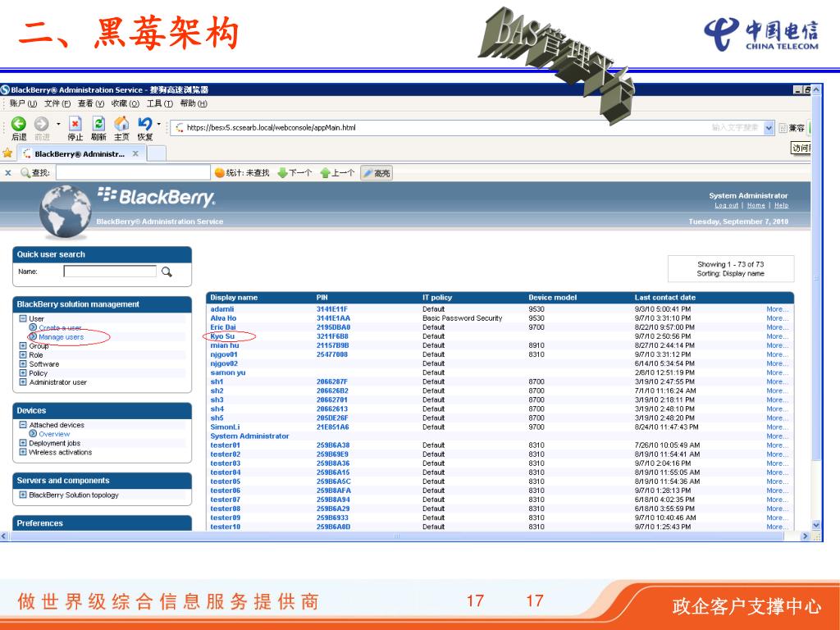Close the find bar with X icon

[8, 173]
